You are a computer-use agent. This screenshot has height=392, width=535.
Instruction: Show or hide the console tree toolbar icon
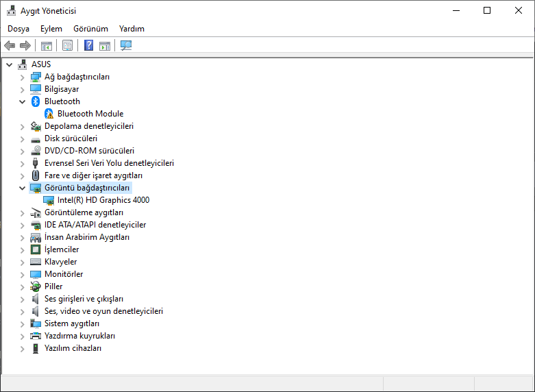coord(47,45)
